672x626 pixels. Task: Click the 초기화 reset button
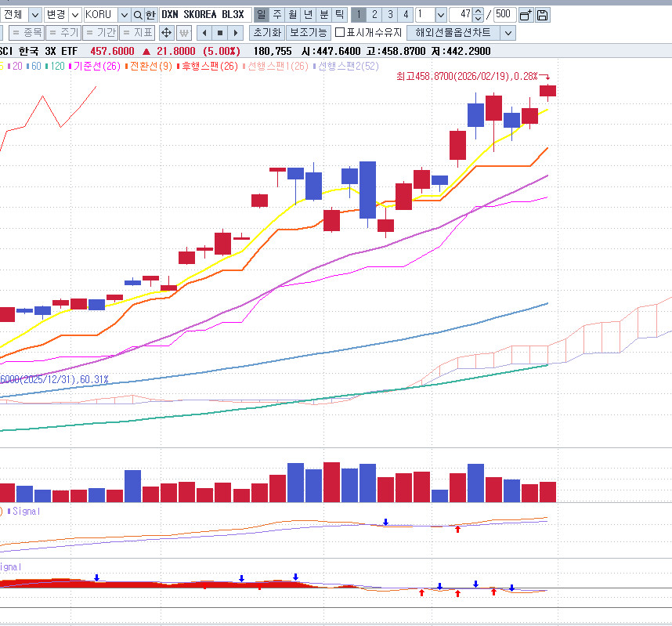[267, 33]
